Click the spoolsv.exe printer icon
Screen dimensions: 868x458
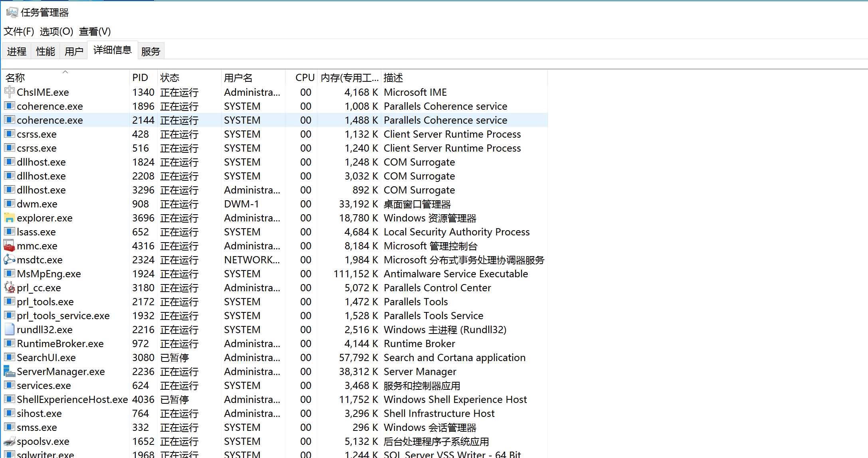coord(9,441)
